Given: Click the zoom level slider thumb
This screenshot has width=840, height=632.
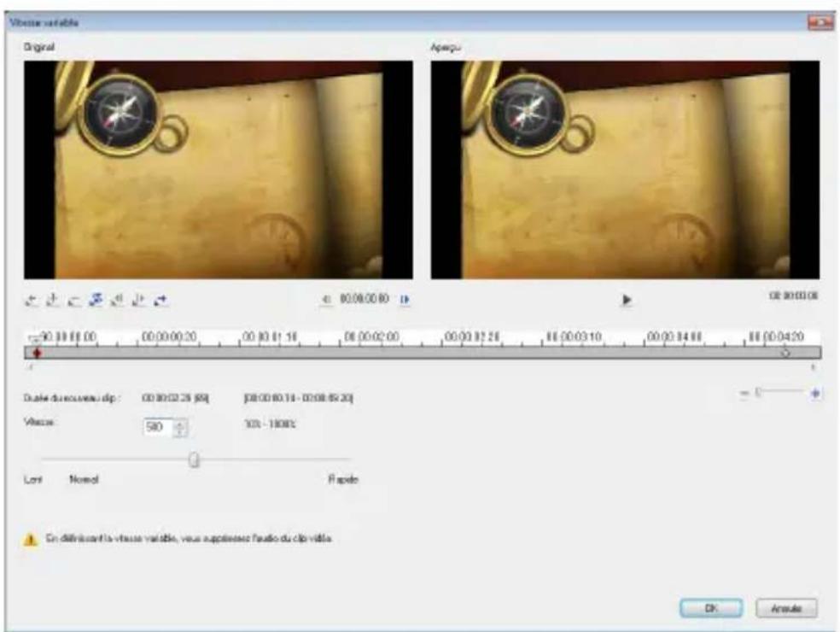Looking at the screenshot, I should [x=758, y=392].
